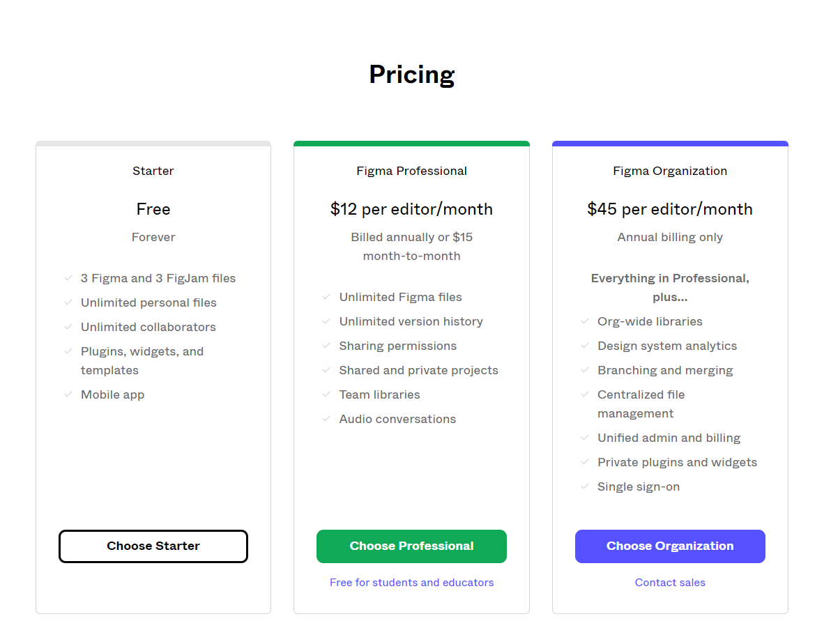Image resolution: width=831 pixels, height=644 pixels.
Task: Click checkmark next to Org-wide libraries
Action: [x=585, y=321]
